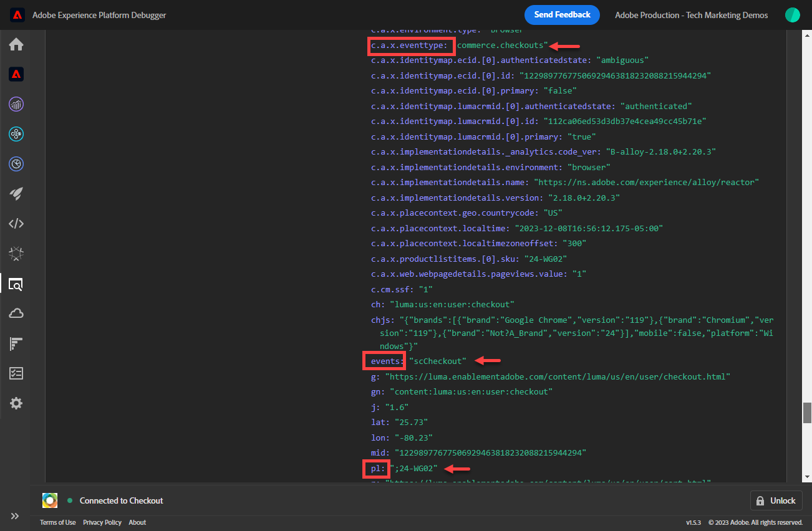Open the Analytics bar-chart sidebar icon
The height and width of the screenshot is (531, 812).
16,104
